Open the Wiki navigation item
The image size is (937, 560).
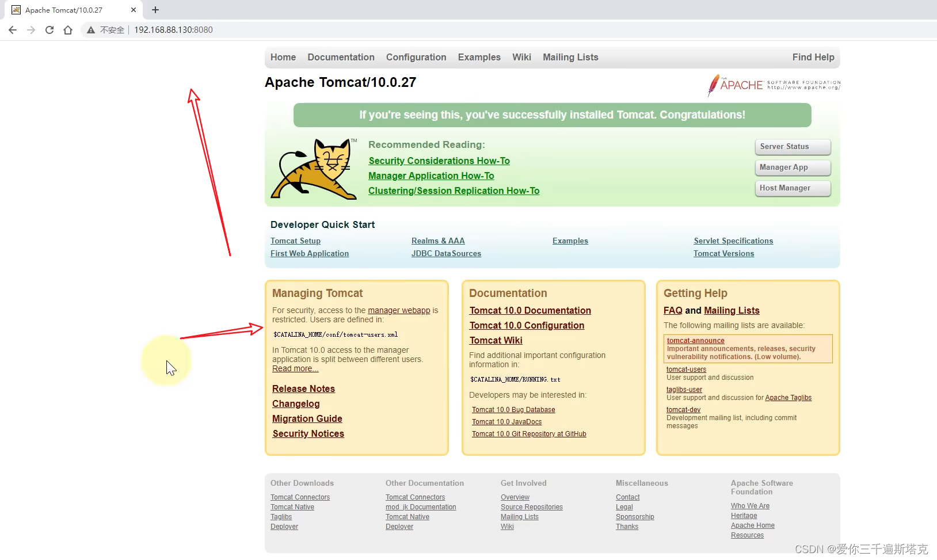click(x=521, y=57)
